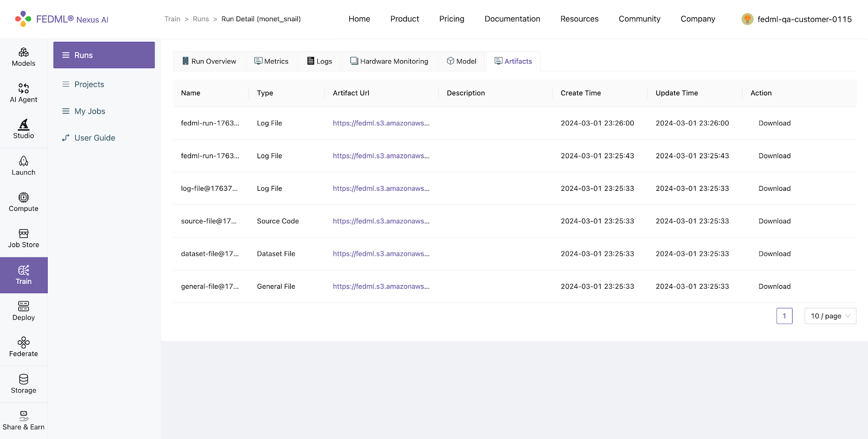This screenshot has width=868, height=439.
Task: Click the User Guide link icon
Action: point(66,138)
